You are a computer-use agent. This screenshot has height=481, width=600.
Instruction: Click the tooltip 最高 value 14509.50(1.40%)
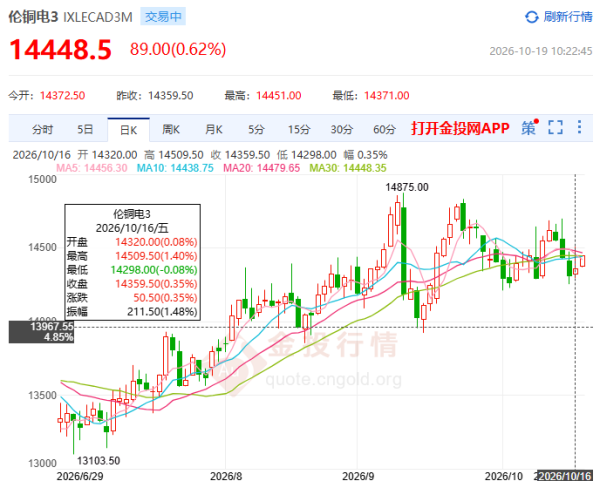tap(156, 256)
